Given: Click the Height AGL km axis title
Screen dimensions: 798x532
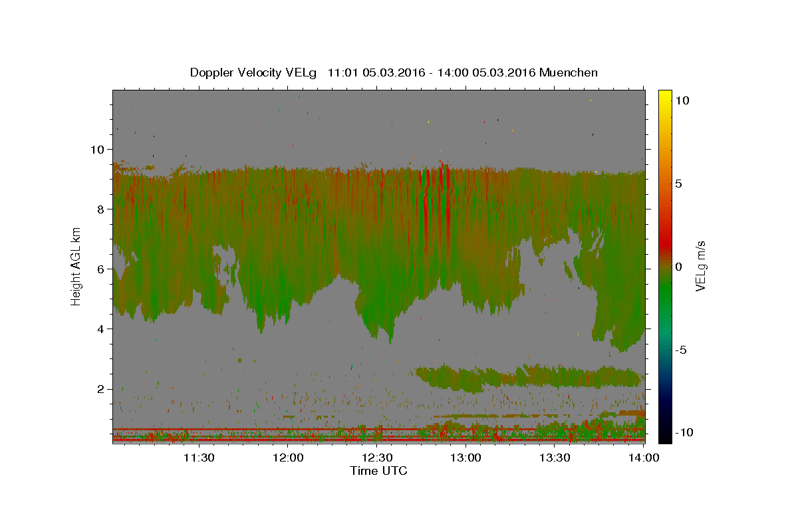Looking at the screenshot, I should pyautogui.click(x=76, y=267).
